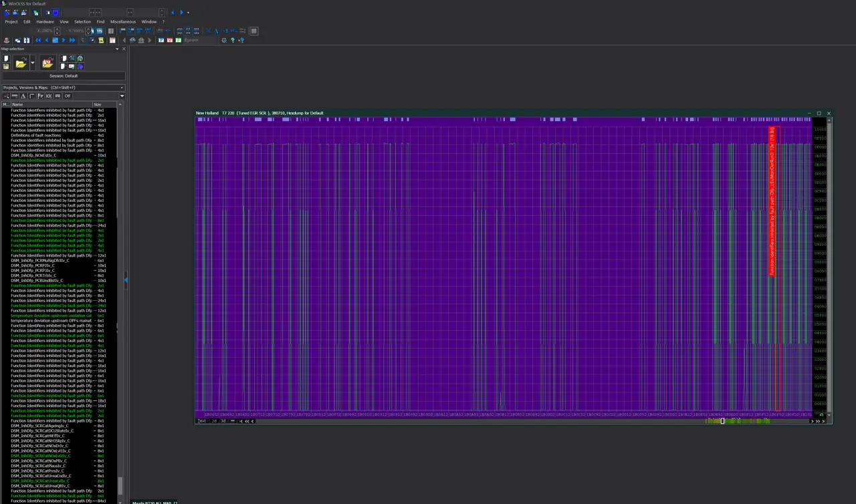Click the hexdump horizontal scrollbar thumb

[x=722, y=421]
